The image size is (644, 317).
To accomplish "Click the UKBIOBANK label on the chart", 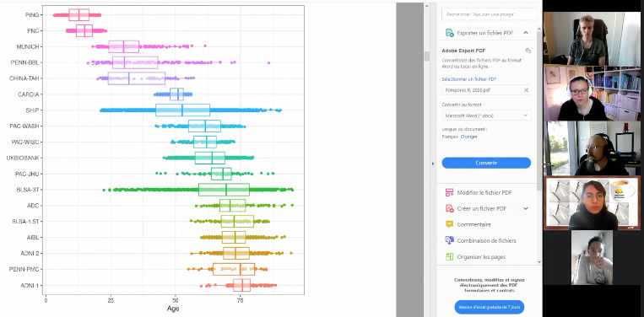I will [x=23, y=158].
